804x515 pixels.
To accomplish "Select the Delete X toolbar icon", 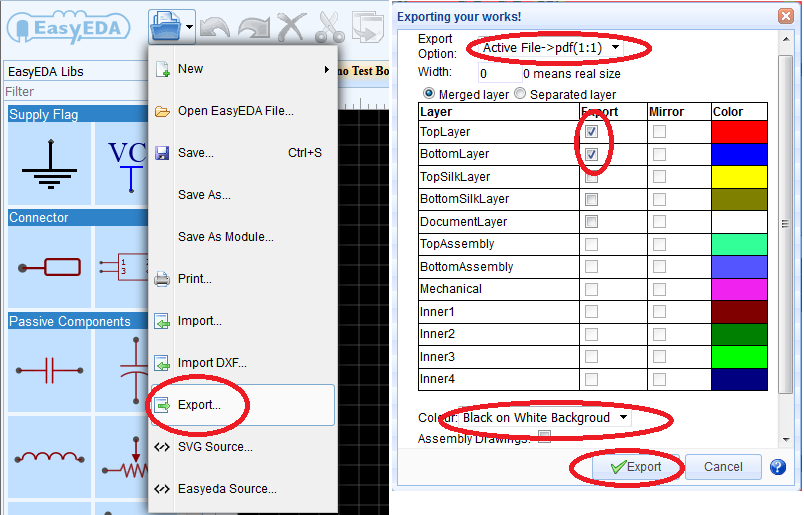I will point(292,27).
